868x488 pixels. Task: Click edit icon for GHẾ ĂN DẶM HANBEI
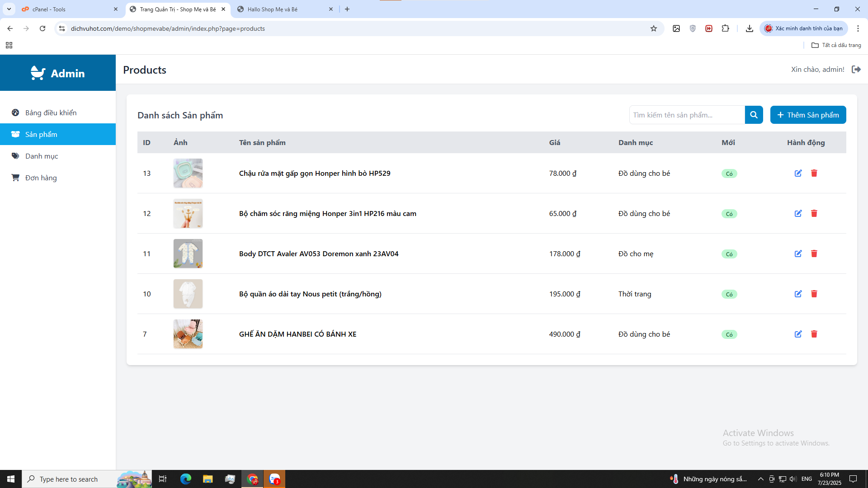[x=798, y=334]
